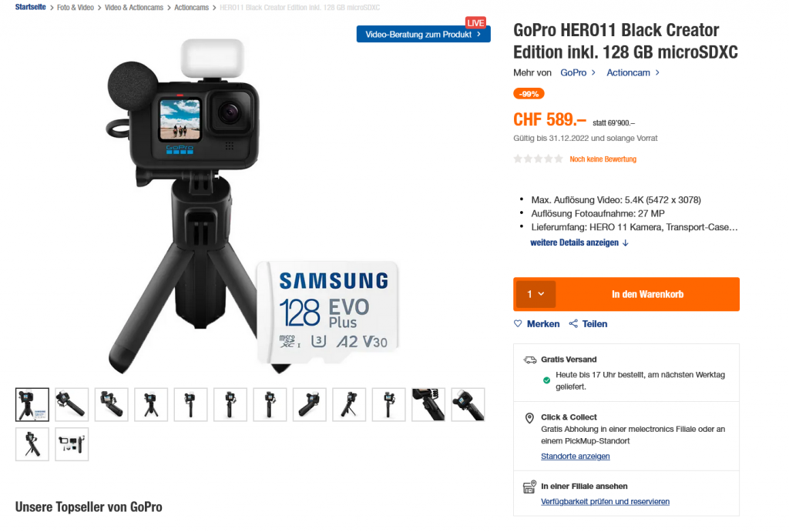Click the star rating icons
This screenshot has height=532, width=789.
click(538, 159)
